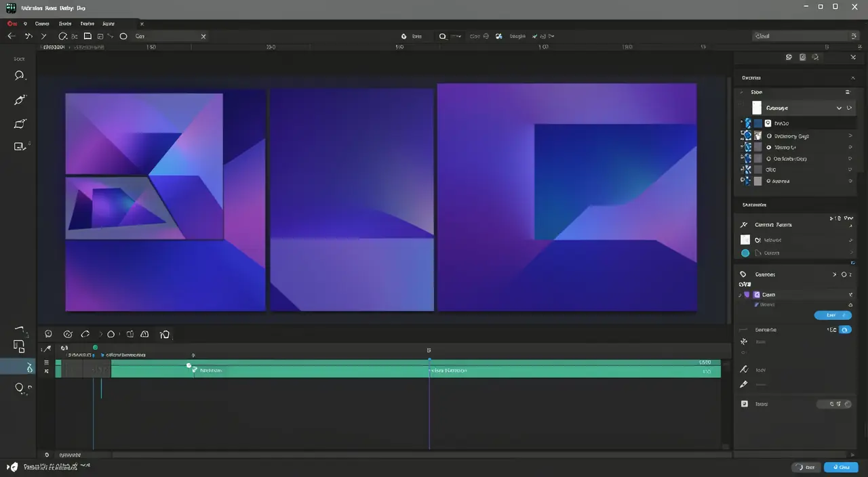
Task: Close the right panel with the top X
Action: click(x=853, y=58)
